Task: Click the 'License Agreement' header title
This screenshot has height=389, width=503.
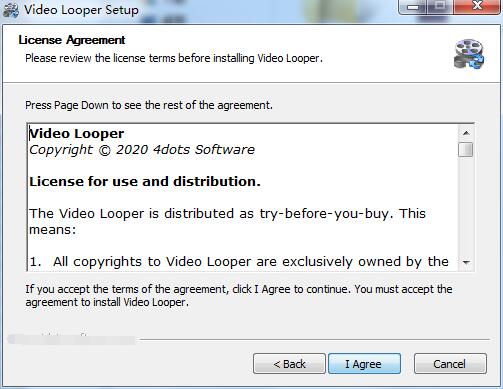Action: 72,40
